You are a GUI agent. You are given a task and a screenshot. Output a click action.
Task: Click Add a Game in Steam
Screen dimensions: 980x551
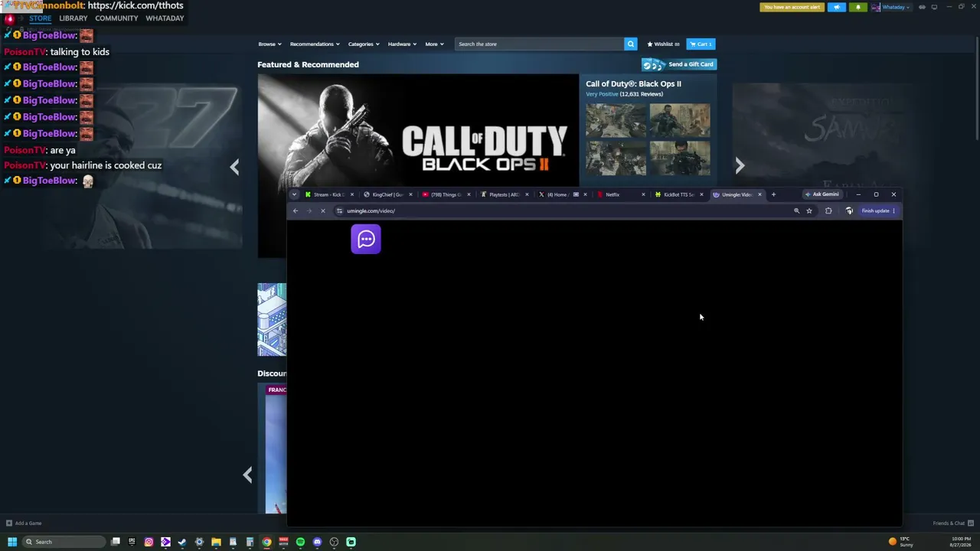click(x=24, y=523)
